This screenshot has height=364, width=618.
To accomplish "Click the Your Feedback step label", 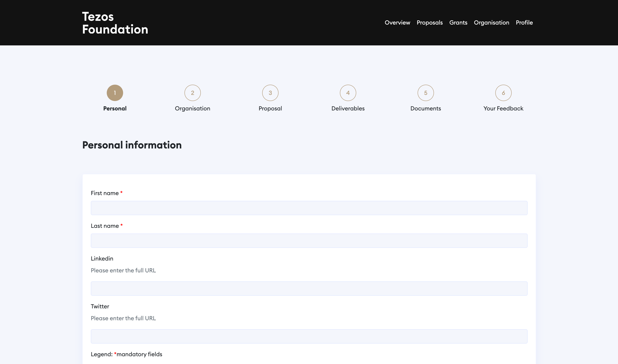I will pyautogui.click(x=503, y=108).
